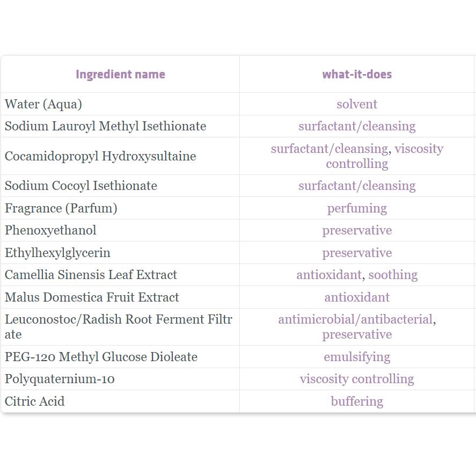Click the "soothing" link

click(x=393, y=275)
